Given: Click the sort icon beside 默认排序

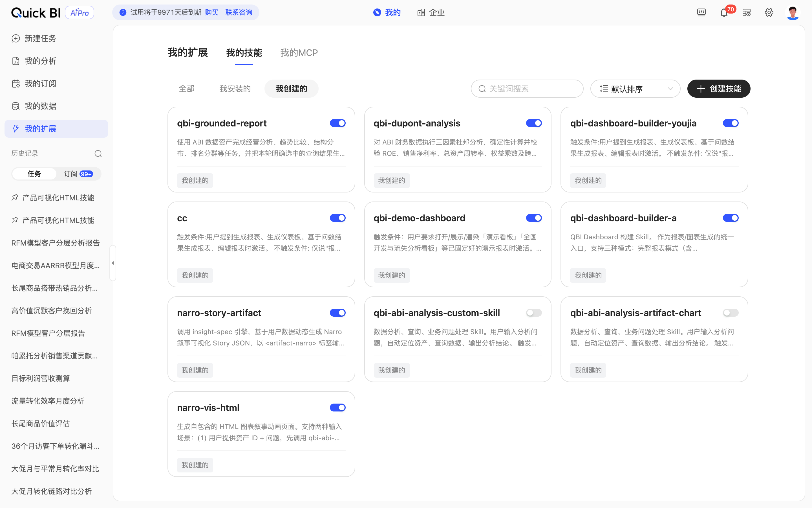Looking at the screenshot, I should click(x=604, y=89).
